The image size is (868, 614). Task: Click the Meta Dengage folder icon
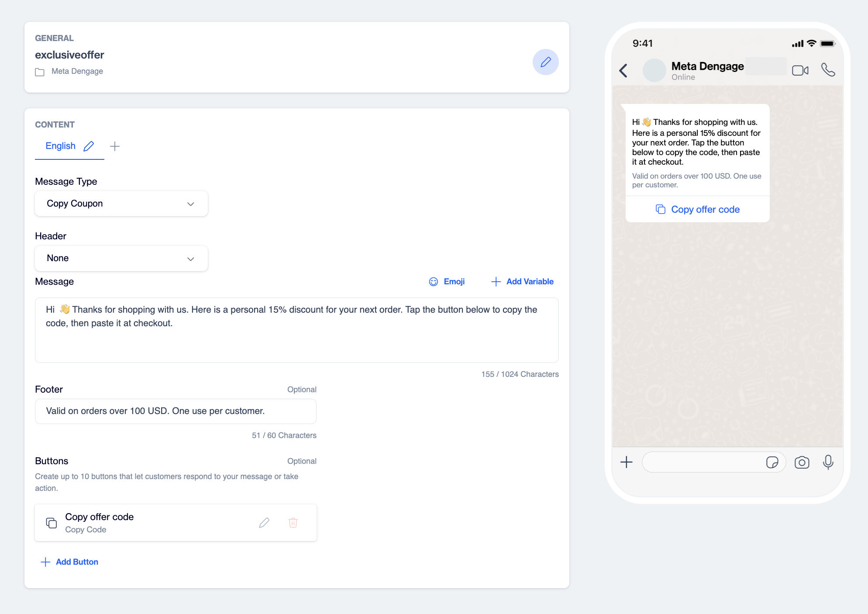click(40, 72)
